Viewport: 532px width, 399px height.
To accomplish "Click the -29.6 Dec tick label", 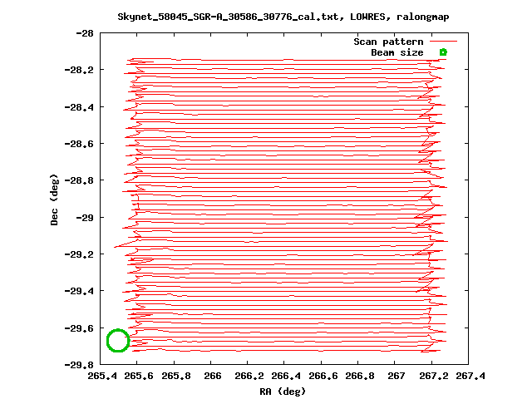I will [79, 328].
